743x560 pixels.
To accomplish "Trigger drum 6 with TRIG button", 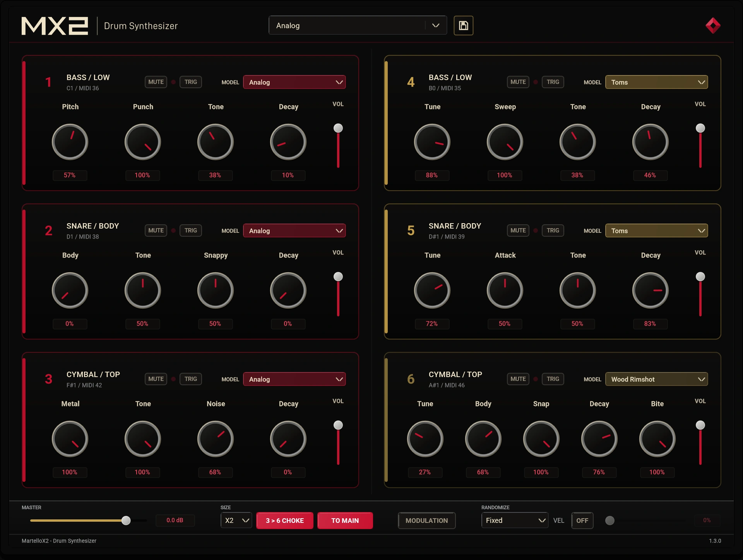I will [x=553, y=379].
